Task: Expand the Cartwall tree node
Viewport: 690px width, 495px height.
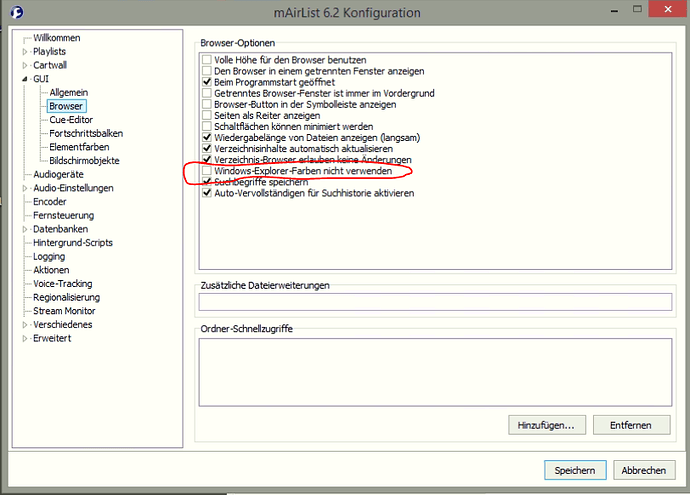Action: (x=25, y=65)
